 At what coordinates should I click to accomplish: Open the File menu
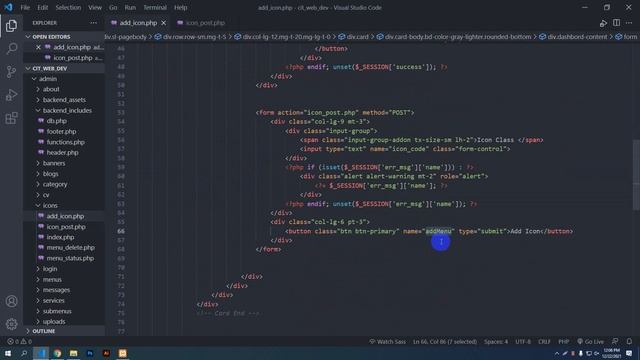(25, 7)
